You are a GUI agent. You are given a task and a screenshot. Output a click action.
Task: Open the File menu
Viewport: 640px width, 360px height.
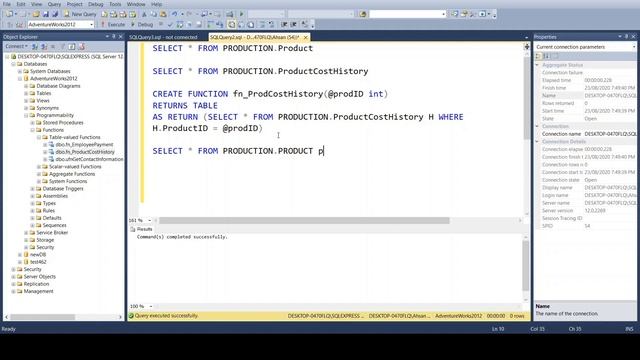[x=7, y=4]
